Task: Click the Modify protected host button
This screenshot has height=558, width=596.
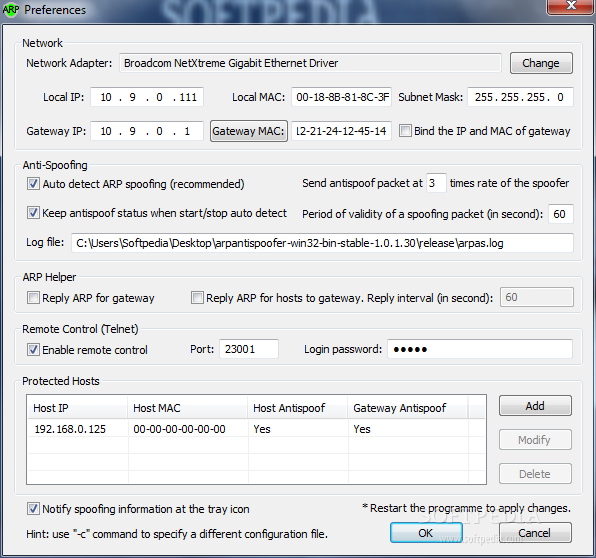Action: coord(535,440)
